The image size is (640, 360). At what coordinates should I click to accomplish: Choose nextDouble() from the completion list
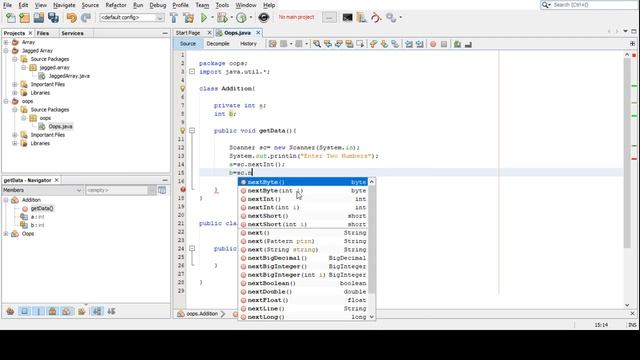click(303, 292)
